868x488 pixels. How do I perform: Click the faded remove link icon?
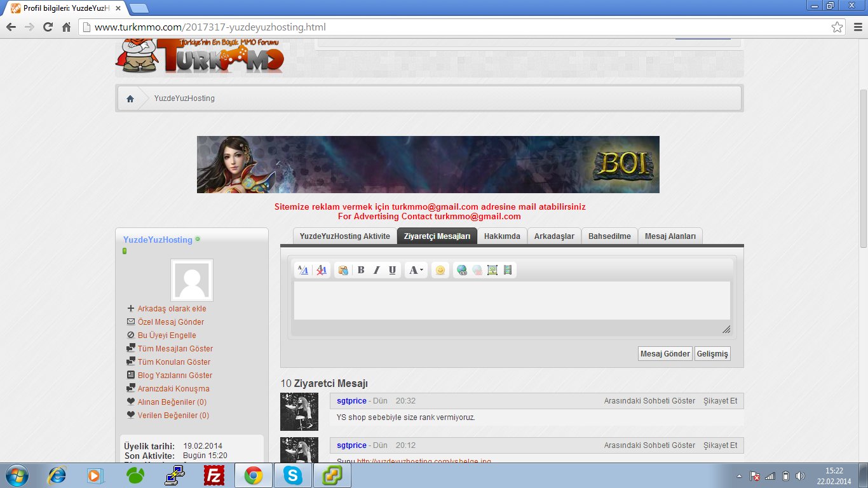[477, 270]
